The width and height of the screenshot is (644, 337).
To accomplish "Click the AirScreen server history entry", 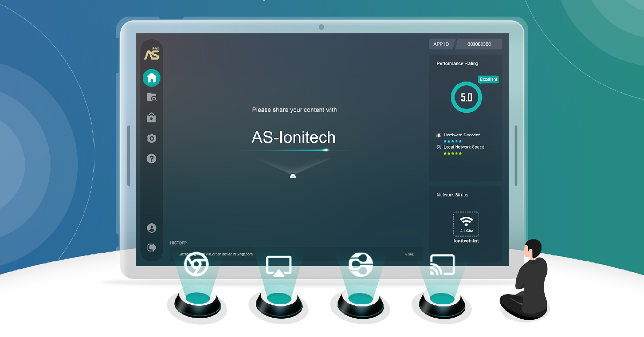I will [296, 254].
